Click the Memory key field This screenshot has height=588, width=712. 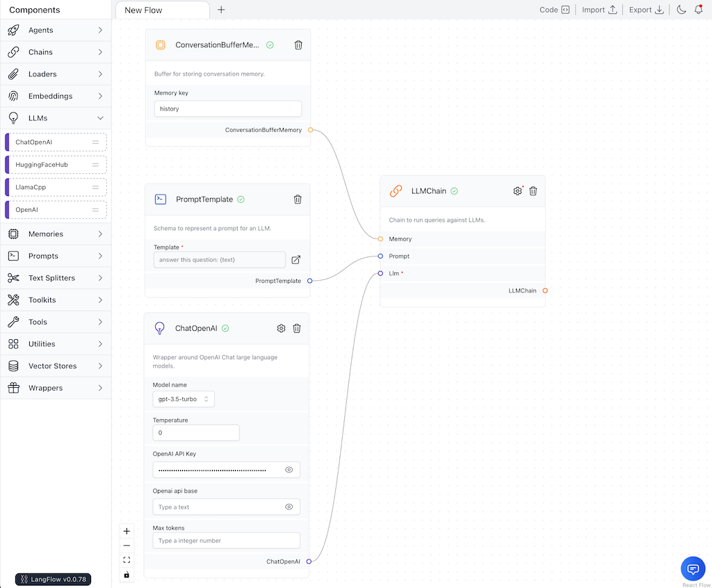(x=227, y=109)
